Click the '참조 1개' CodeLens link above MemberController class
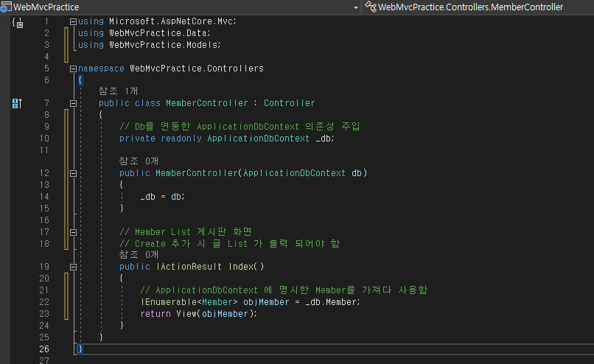This screenshot has height=364, width=594. (x=118, y=91)
